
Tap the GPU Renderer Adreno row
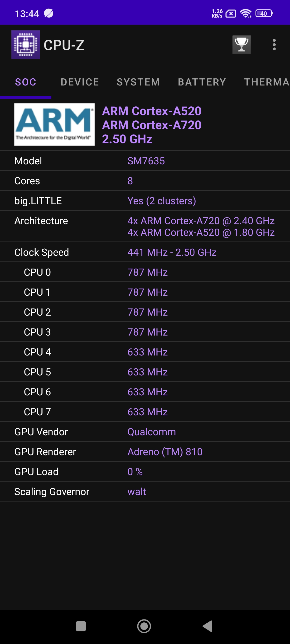(145, 452)
